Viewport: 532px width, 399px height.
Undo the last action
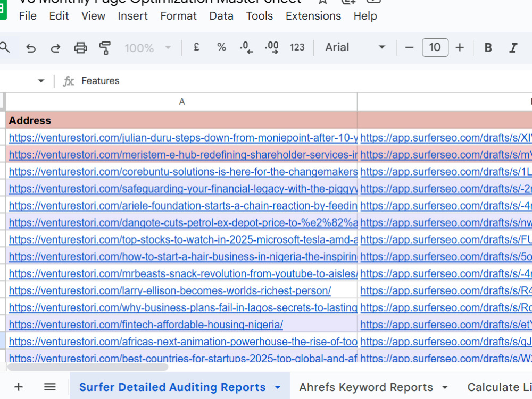(x=30, y=48)
